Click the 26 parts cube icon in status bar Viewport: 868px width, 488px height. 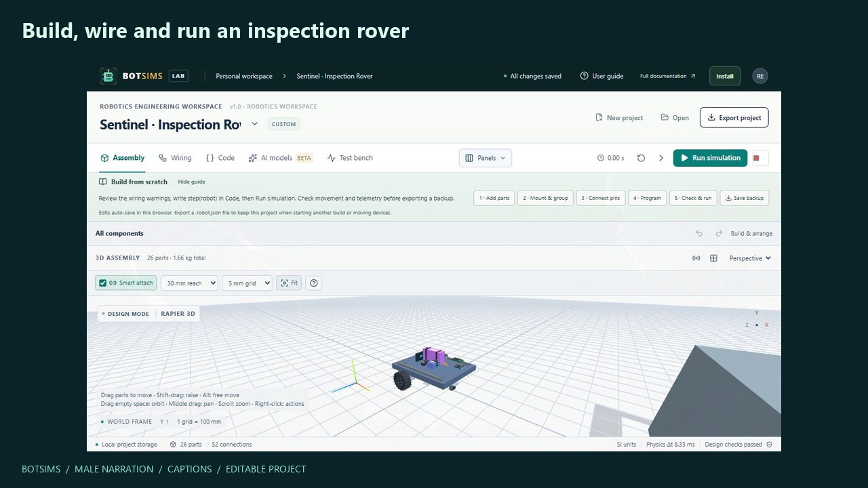(174, 445)
